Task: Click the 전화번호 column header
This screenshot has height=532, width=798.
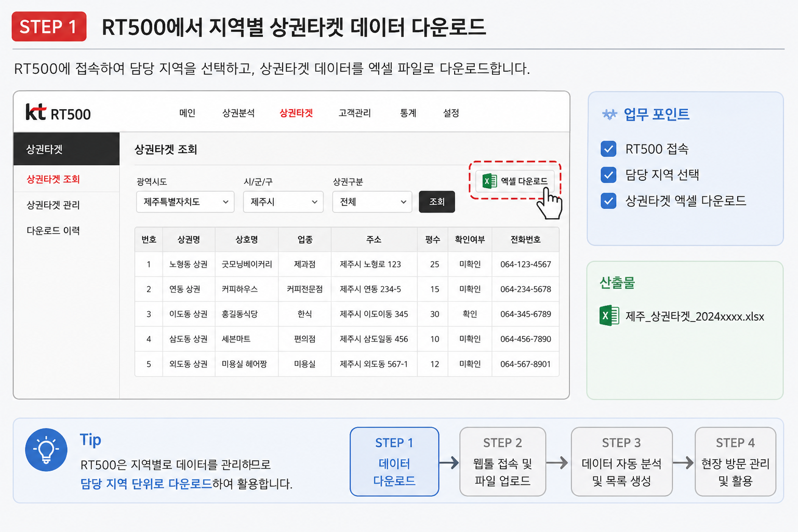Action: 526,240
